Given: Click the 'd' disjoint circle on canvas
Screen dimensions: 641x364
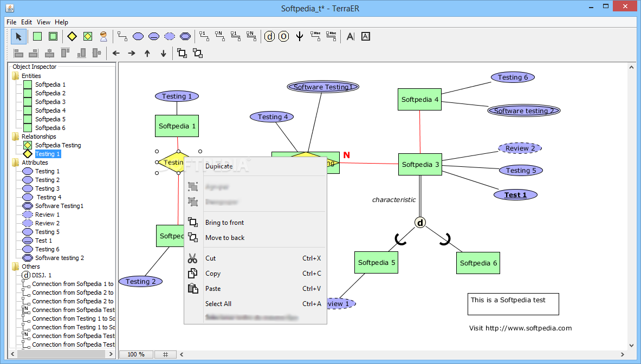Looking at the screenshot, I should coord(420,223).
